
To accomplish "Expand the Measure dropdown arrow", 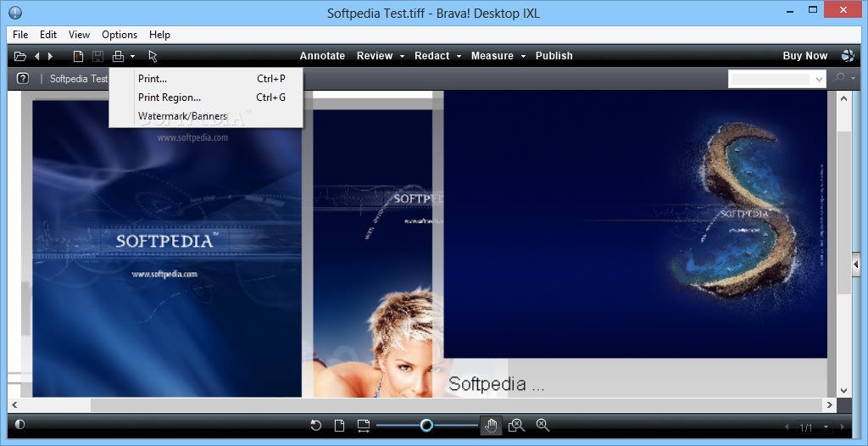I will pos(523,57).
